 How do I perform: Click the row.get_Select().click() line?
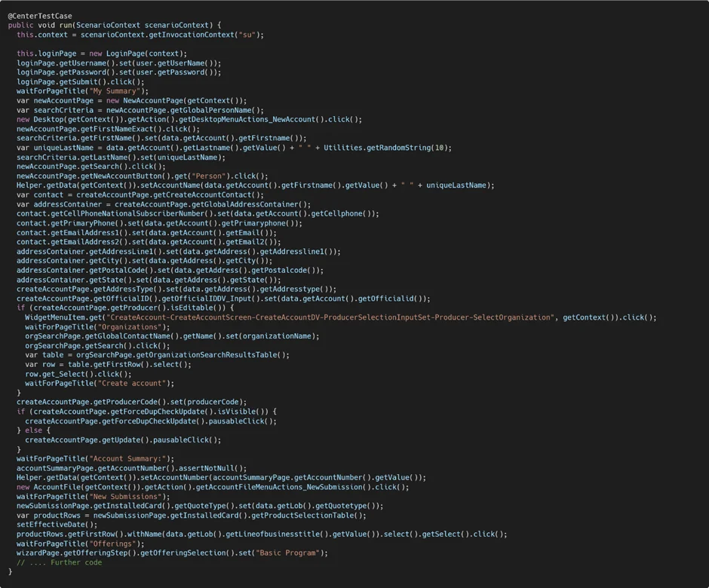pos(78,374)
